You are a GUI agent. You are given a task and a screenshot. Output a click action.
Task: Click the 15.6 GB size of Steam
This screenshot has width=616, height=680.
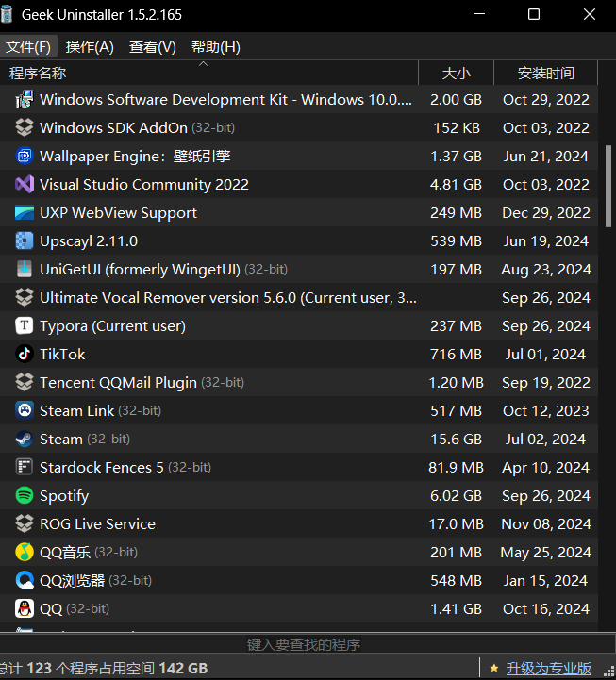pyautogui.click(x=456, y=439)
